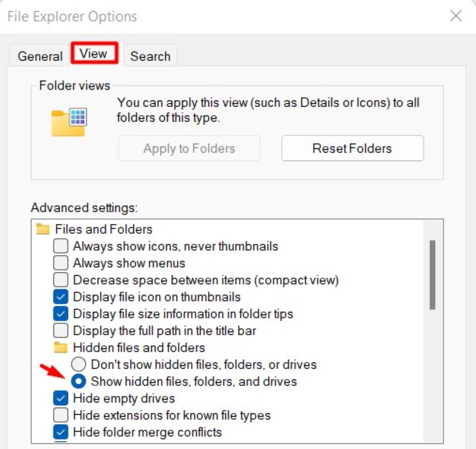Enable Hide extensions for known file types
476x449 pixels.
click(61, 415)
